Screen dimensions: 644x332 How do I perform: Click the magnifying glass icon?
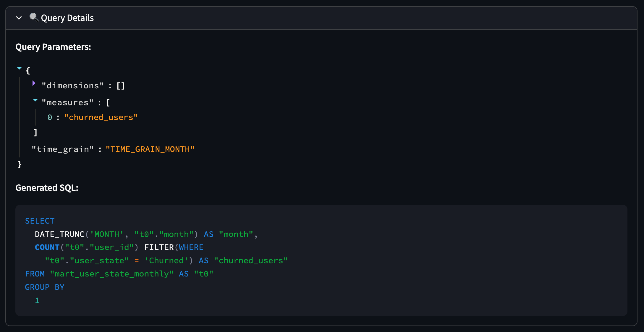[34, 17]
